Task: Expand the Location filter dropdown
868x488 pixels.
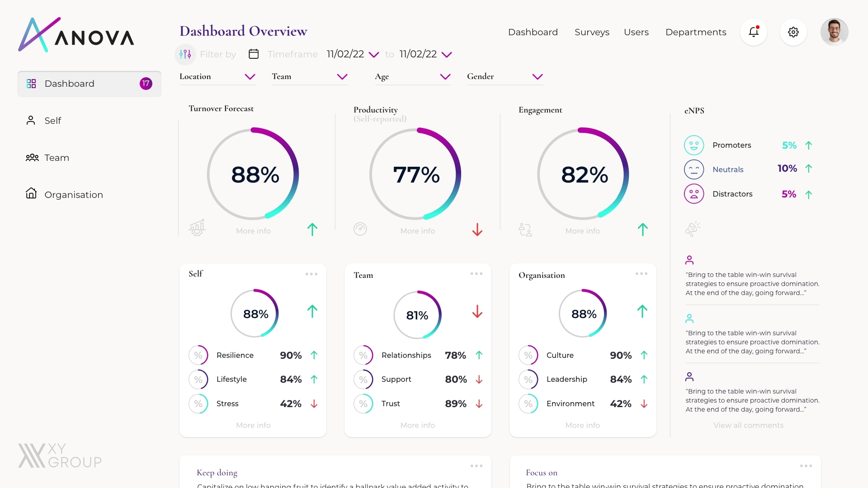Action: pyautogui.click(x=250, y=77)
